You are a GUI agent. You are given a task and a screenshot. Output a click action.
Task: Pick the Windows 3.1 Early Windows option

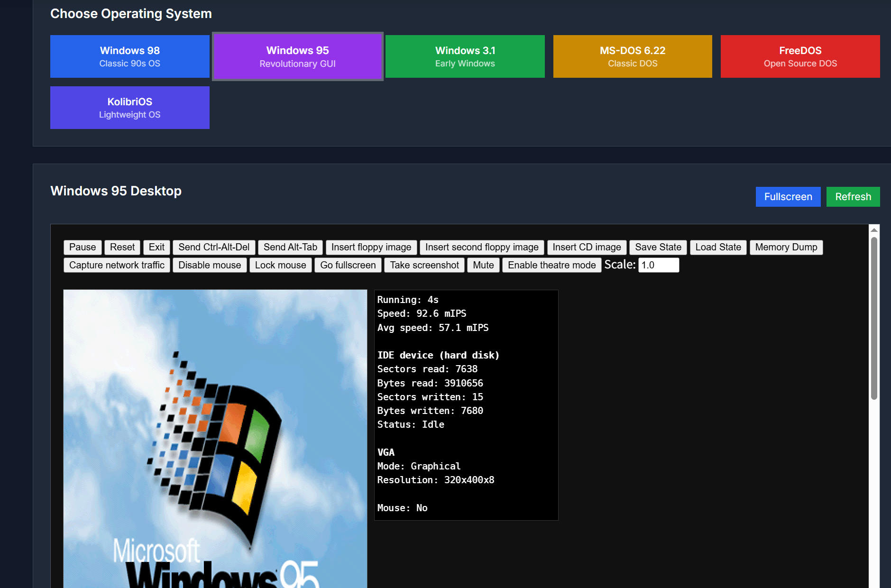465,56
